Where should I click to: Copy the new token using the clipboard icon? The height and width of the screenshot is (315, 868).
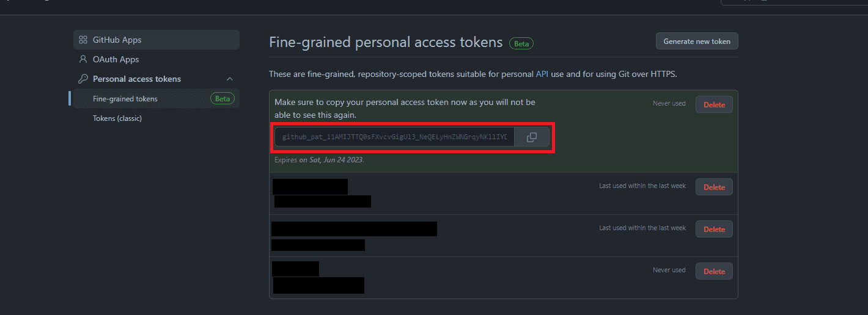click(x=531, y=137)
